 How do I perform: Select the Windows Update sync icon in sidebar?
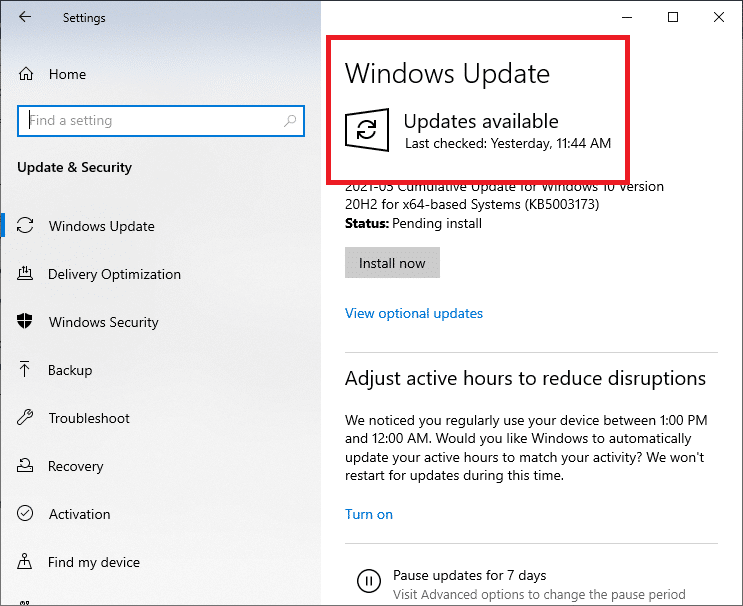(x=26, y=226)
